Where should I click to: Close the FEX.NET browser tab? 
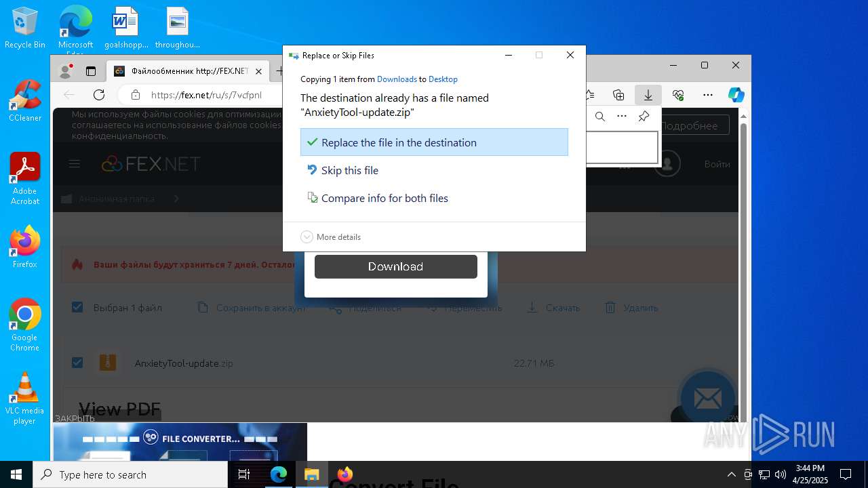tap(258, 71)
